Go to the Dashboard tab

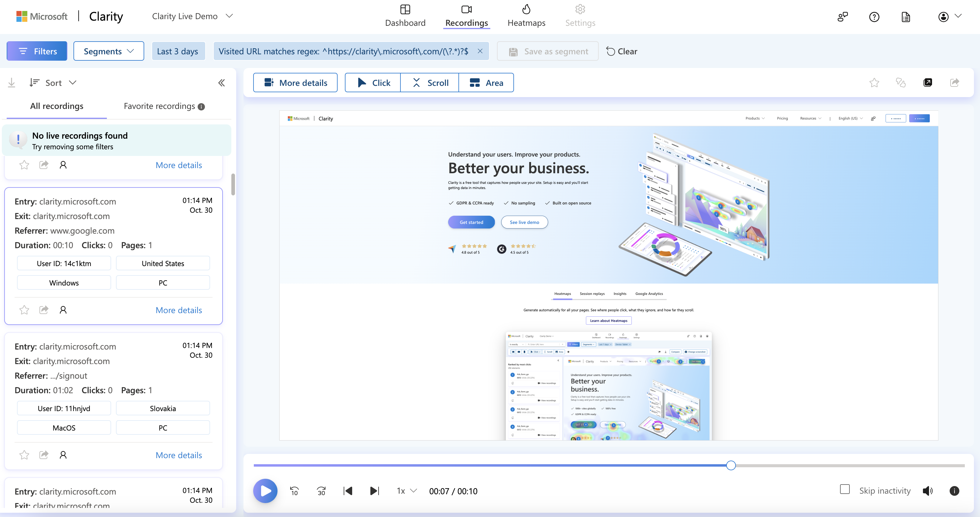[405, 16]
